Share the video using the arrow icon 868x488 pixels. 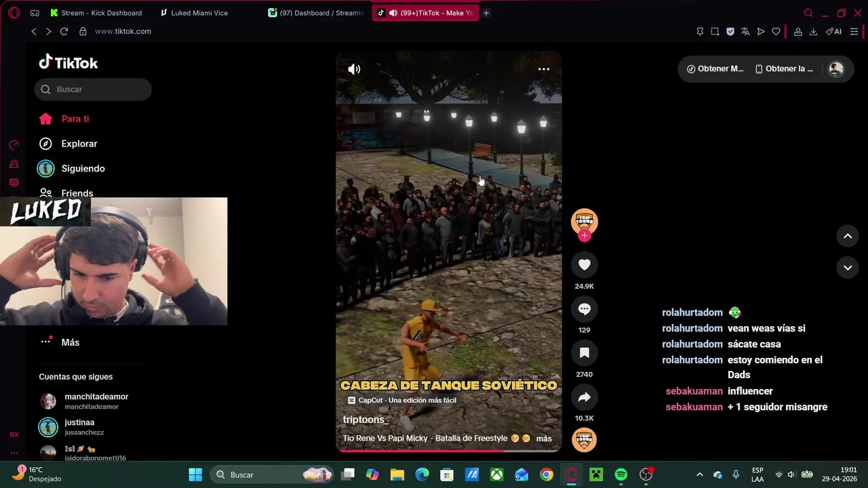[x=585, y=397]
